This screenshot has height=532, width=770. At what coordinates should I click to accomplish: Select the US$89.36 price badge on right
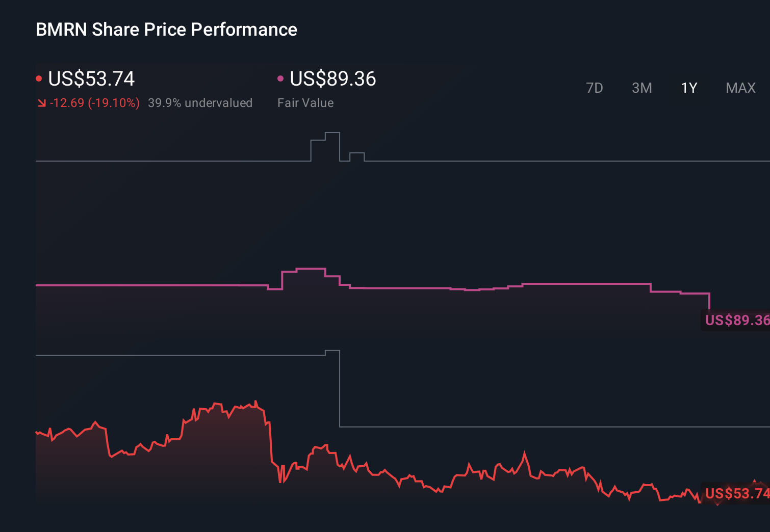736,321
